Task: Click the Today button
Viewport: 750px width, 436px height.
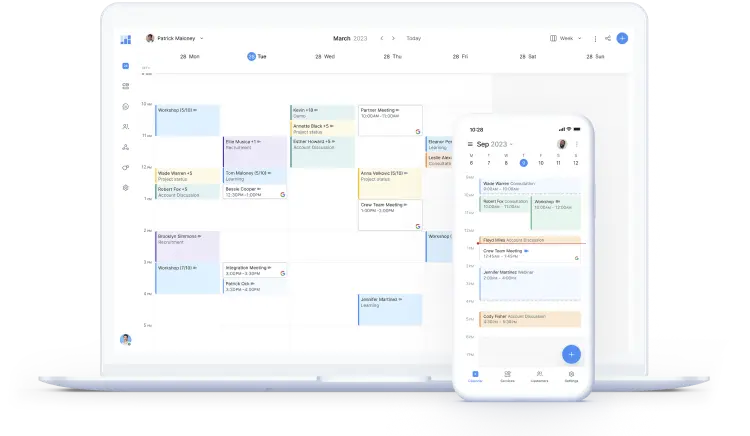Action: coord(413,39)
